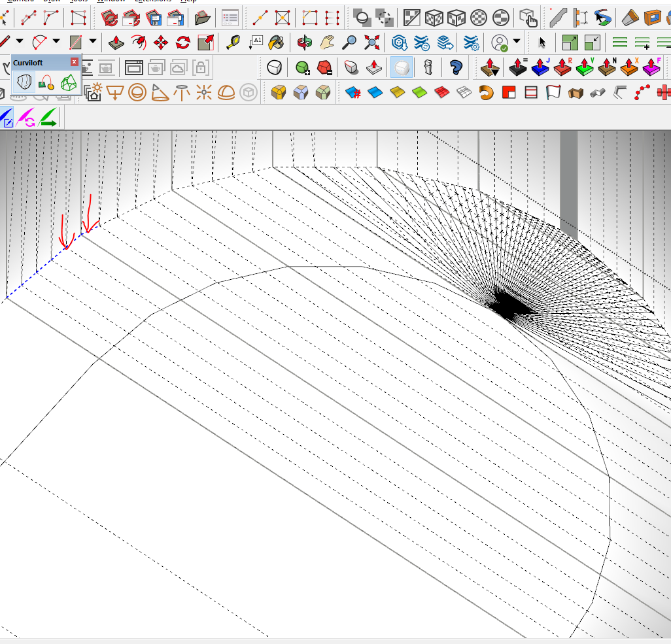Click the blue feather edit icon

[x=7, y=118]
